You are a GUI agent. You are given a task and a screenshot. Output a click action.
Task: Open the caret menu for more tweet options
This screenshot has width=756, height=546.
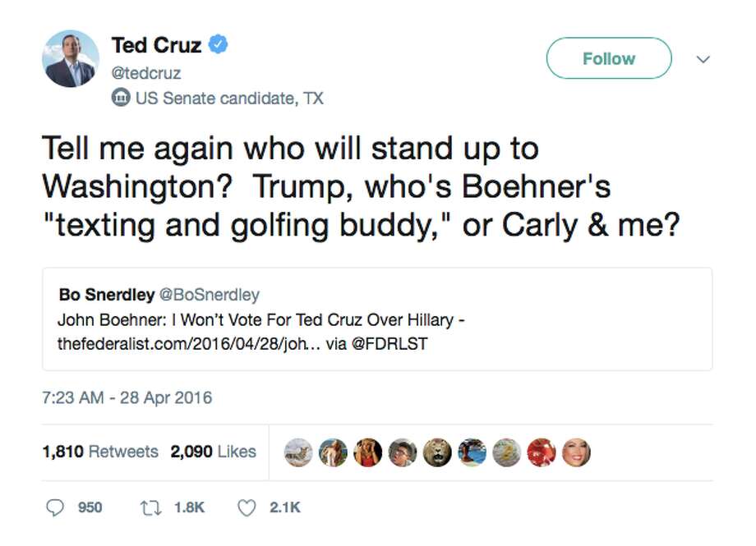[703, 58]
